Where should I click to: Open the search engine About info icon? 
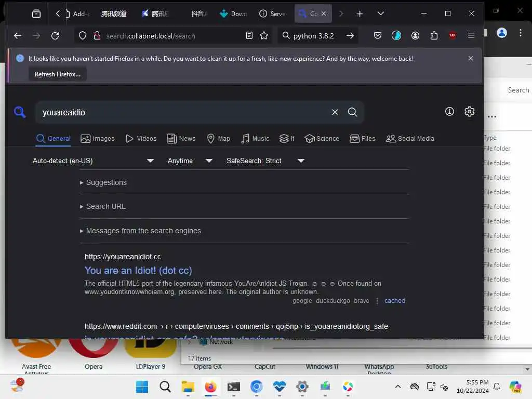(x=449, y=111)
